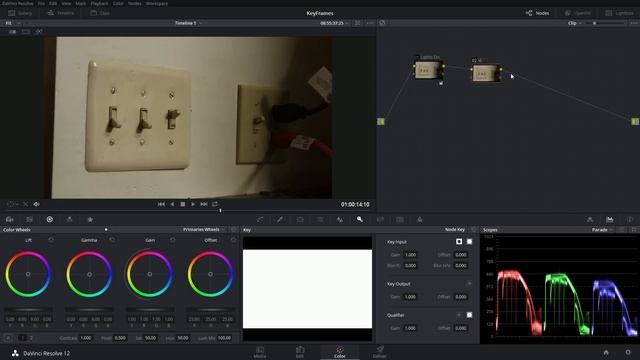Reset the Gain color wheel
The height and width of the screenshot is (360, 640).
173,240
